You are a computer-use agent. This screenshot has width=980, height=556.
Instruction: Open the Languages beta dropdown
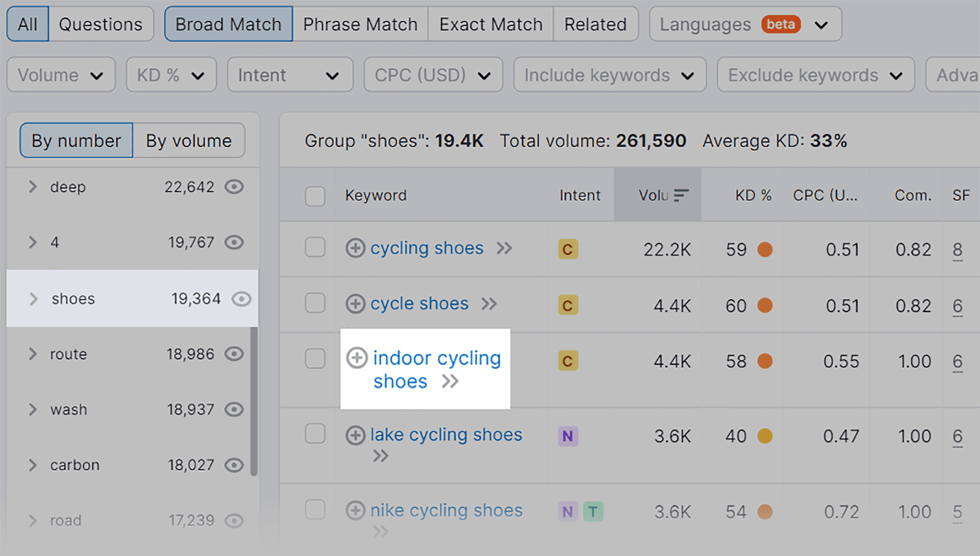pos(744,24)
